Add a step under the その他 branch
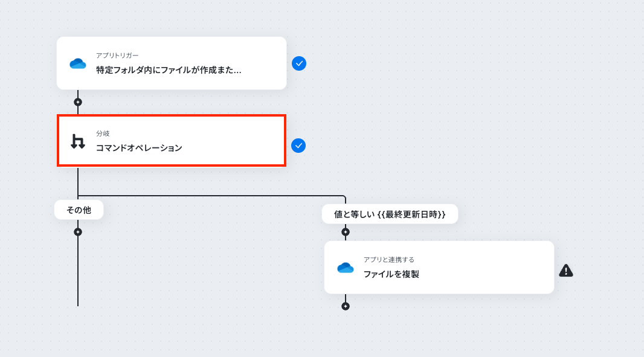Image resolution: width=644 pixels, height=357 pixels. coord(78,232)
